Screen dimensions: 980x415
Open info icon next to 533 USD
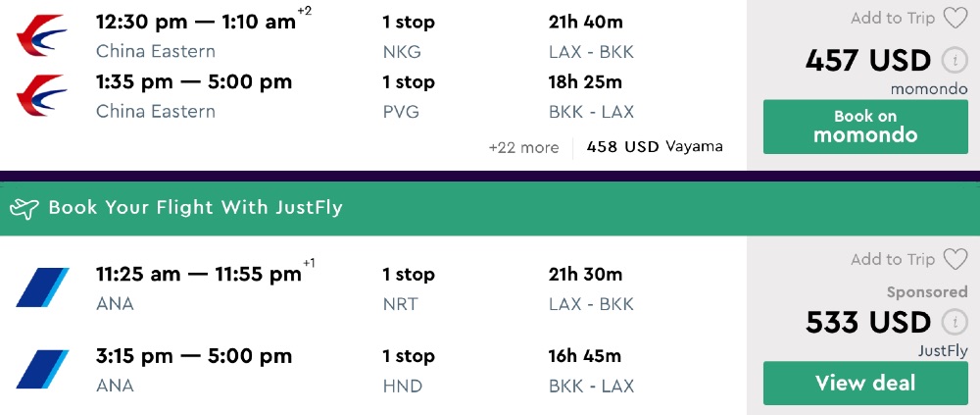[954, 322]
